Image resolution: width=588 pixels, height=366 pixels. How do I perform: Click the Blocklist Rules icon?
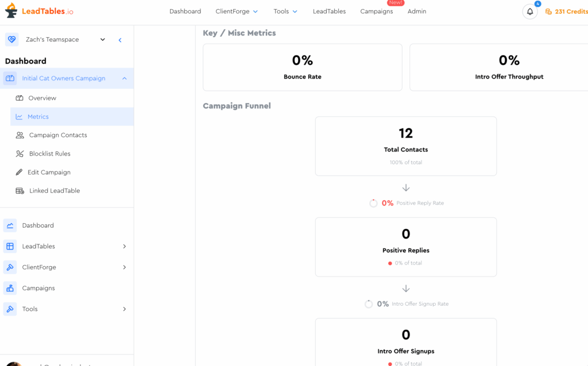tap(20, 154)
